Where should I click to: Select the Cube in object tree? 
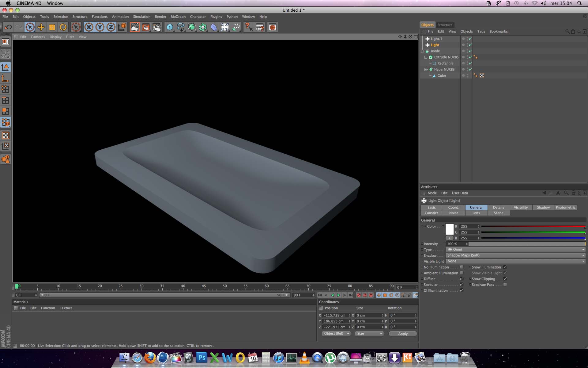(441, 75)
